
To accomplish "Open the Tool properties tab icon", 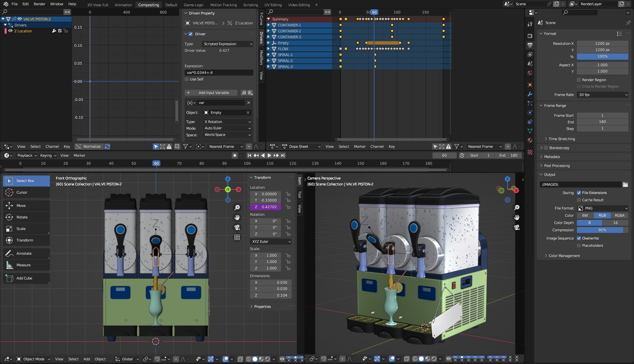I will click(530, 24).
